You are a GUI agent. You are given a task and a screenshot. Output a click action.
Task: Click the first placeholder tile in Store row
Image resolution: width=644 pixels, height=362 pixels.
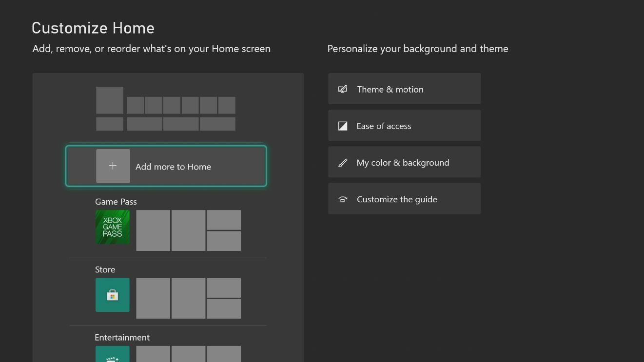pos(153,298)
